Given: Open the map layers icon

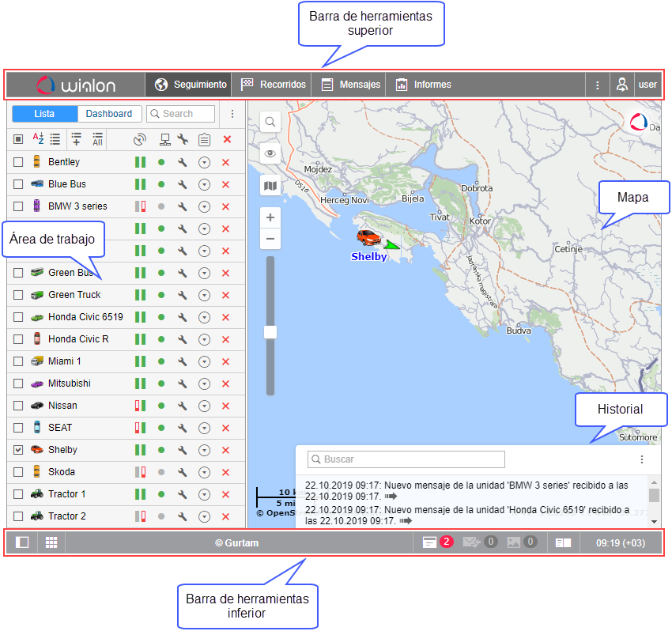Looking at the screenshot, I should (270, 186).
